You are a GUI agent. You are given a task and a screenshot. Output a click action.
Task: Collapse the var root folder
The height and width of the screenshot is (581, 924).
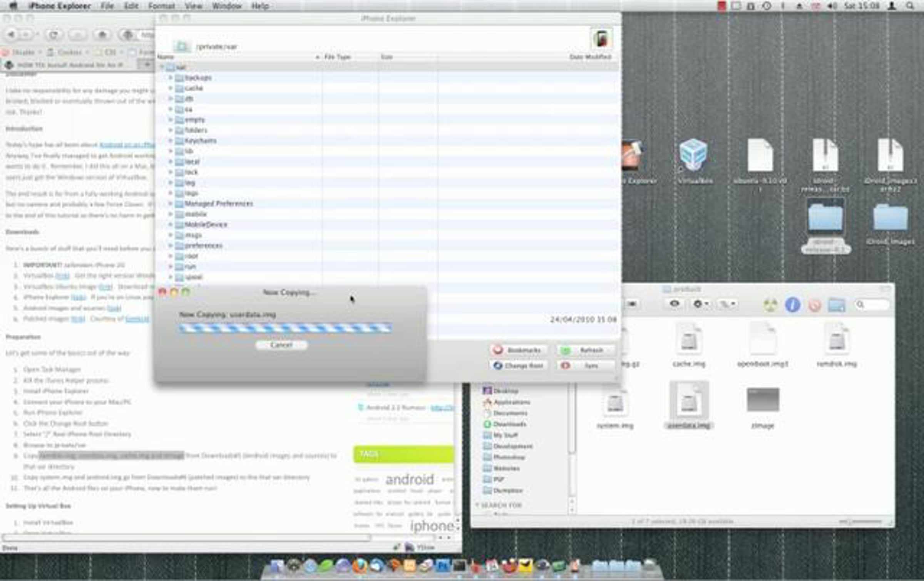click(x=162, y=67)
